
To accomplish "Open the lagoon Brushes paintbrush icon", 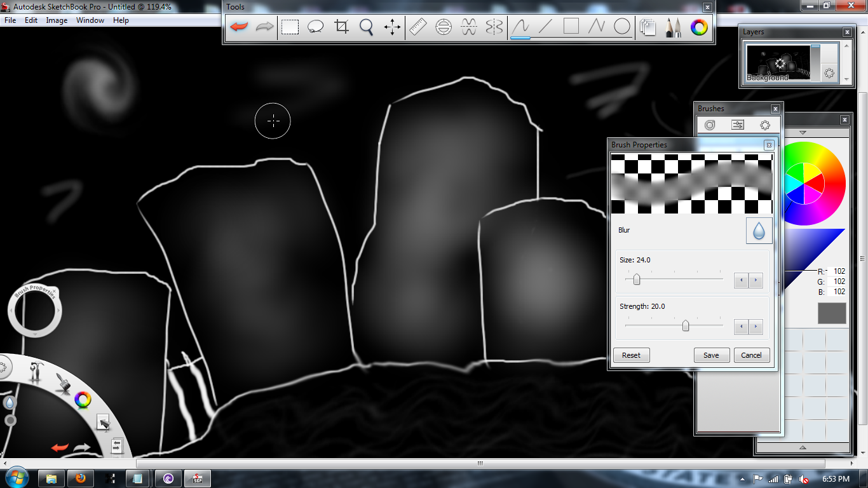I will point(62,384).
